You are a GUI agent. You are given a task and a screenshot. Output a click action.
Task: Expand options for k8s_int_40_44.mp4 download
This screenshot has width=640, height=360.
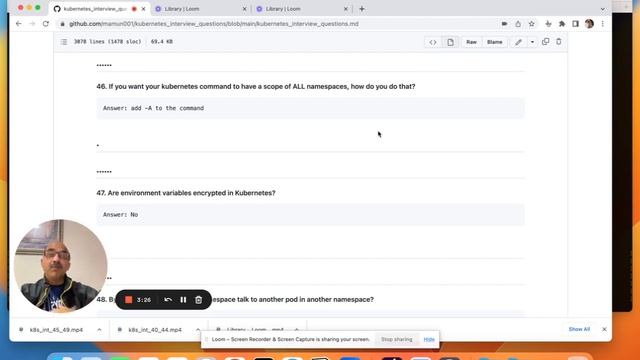[198, 329]
